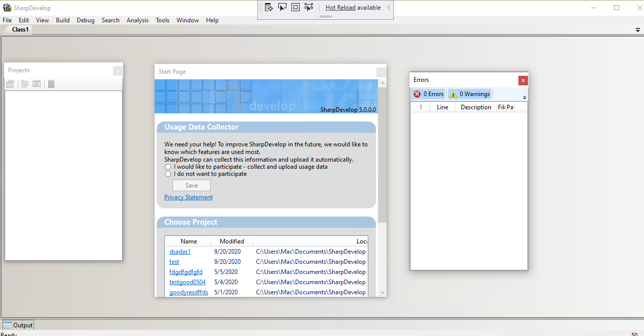Click the Start Page vertical scrollbar thumb
The width and height of the screenshot is (644, 336).
pos(383,155)
